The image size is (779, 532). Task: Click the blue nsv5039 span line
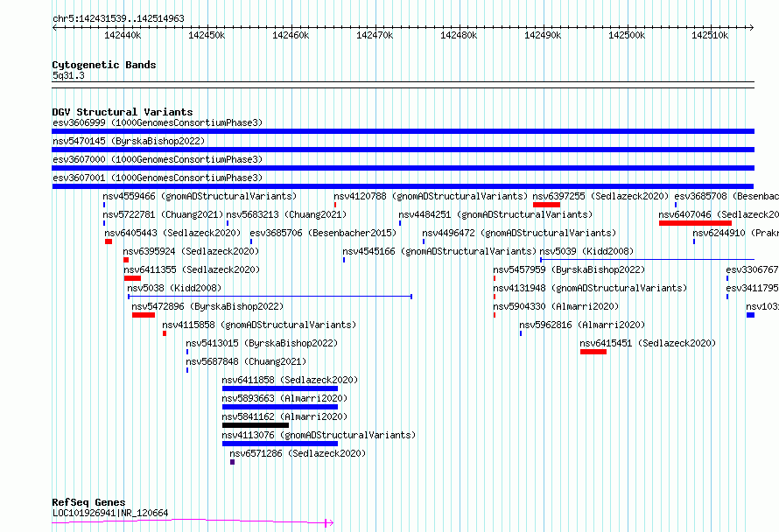coord(648,259)
